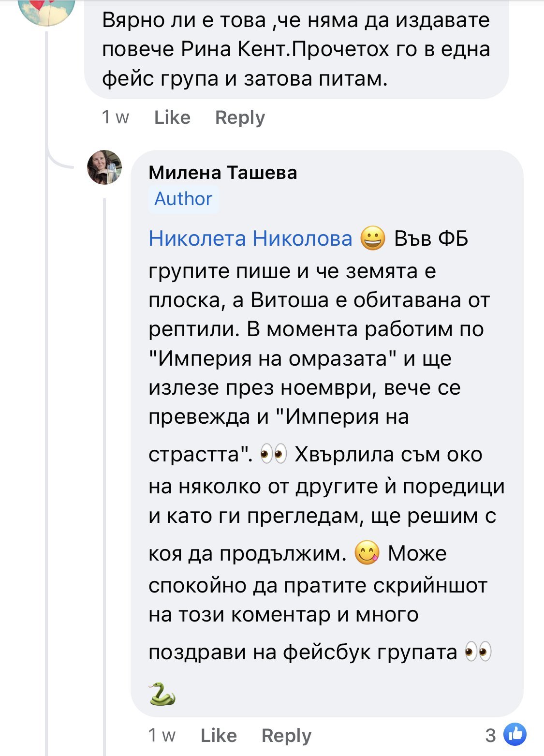Open Милена Ташева's profile via name
Image resolution: width=544 pixels, height=756 pixels.
click(x=223, y=172)
